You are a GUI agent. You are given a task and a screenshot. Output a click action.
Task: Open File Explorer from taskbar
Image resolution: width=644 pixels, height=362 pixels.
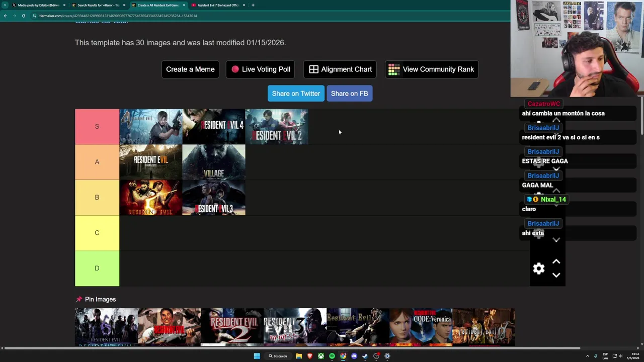(298, 356)
